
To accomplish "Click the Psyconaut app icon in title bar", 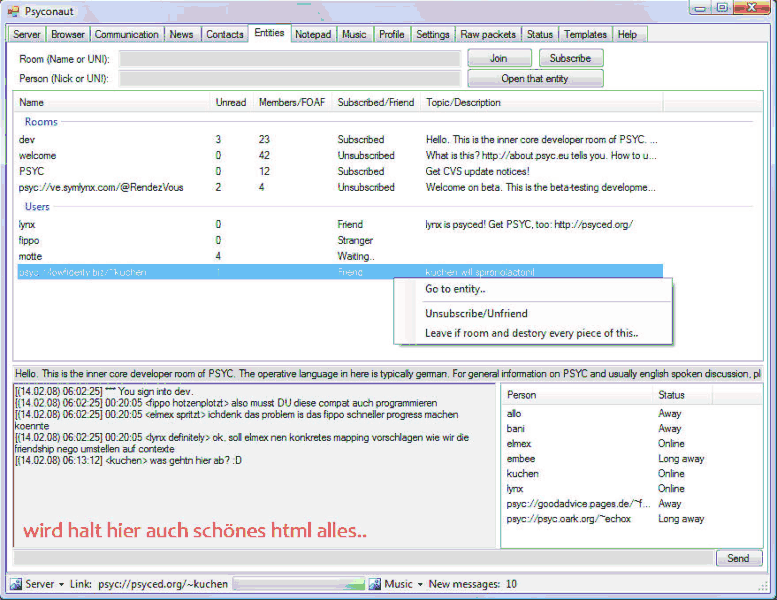I will tap(13, 11).
